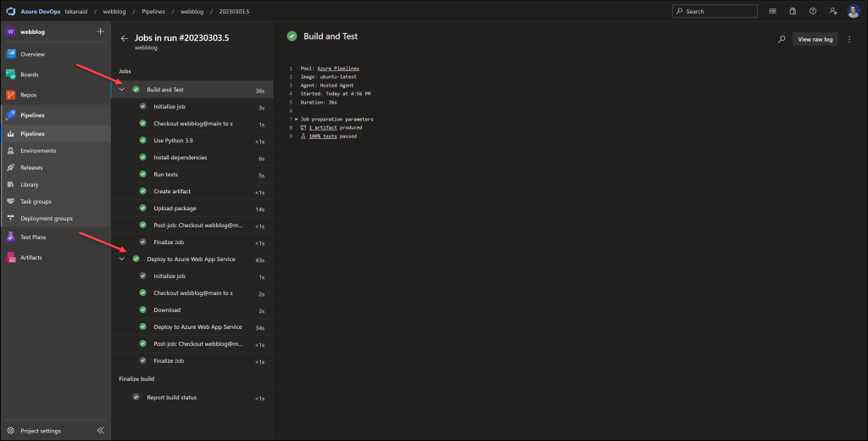Click the test flask icon in log line 9
The width and height of the screenshot is (868, 441).
tap(303, 137)
